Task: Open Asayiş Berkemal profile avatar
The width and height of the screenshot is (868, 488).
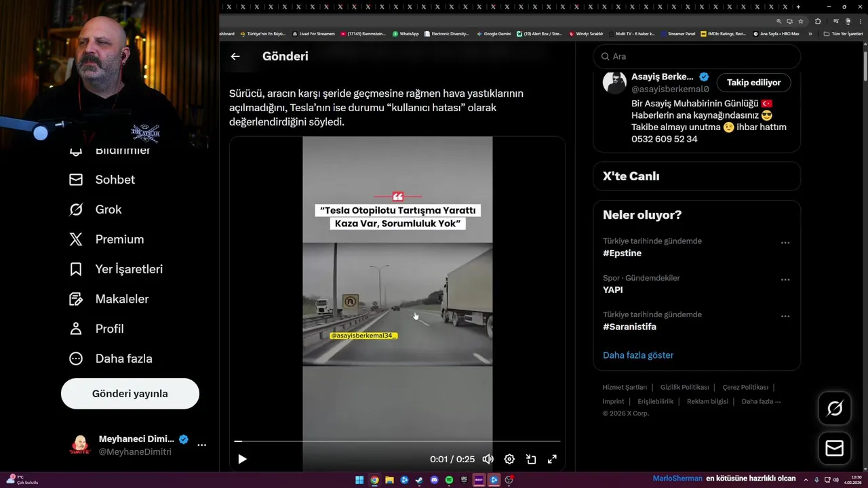Action: click(x=614, y=83)
